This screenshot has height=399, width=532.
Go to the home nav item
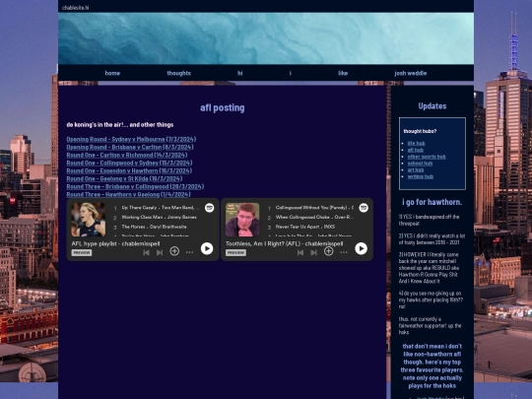(112, 73)
